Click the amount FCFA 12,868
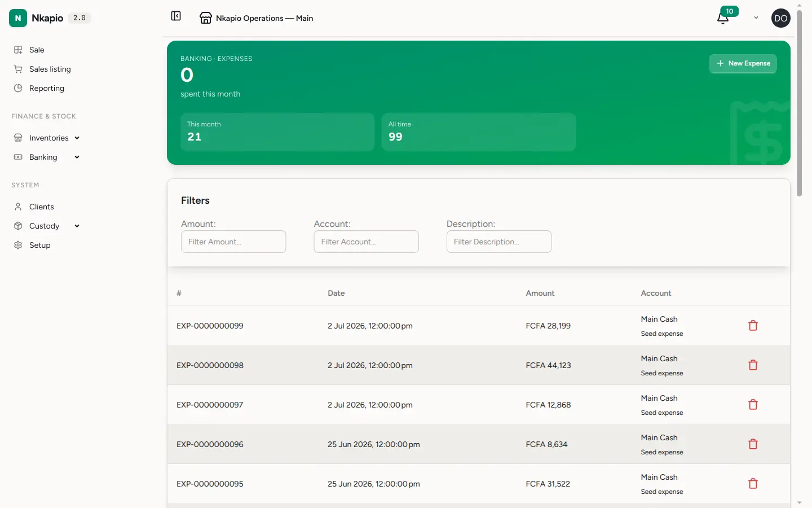Viewport: 812px width, 508px height. (x=549, y=405)
